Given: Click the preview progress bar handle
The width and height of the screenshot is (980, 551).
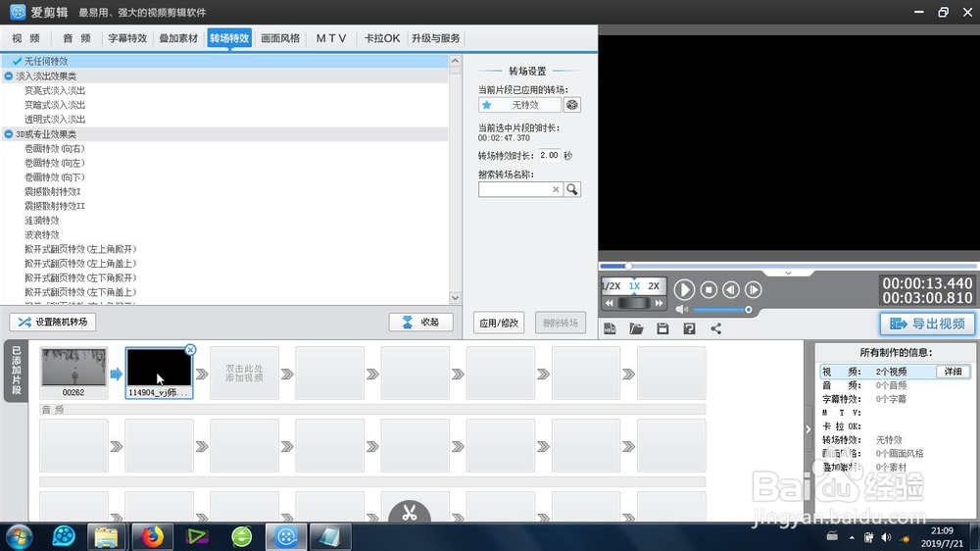Looking at the screenshot, I should point(628,267).
